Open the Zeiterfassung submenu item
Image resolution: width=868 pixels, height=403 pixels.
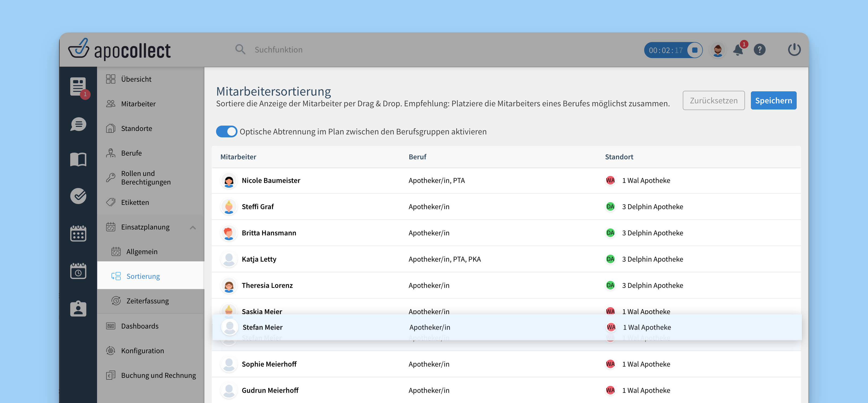tap(147, 301)
